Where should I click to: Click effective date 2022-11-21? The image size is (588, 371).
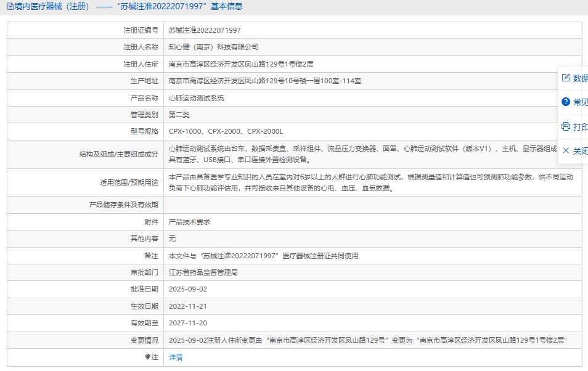click(188, 306)
